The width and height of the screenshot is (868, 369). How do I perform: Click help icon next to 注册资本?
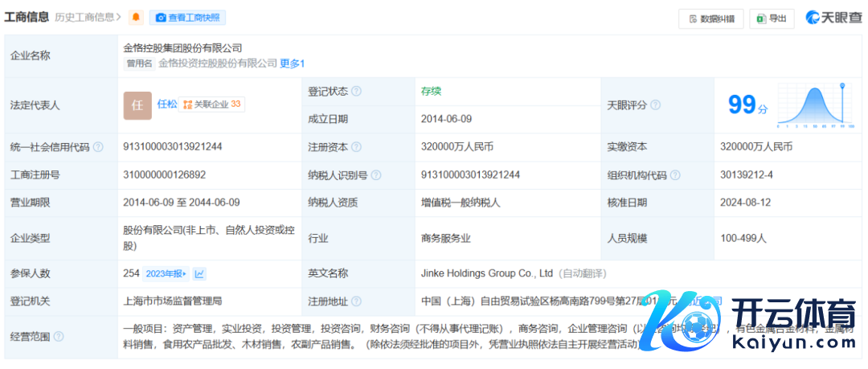[x=356, y=147]
